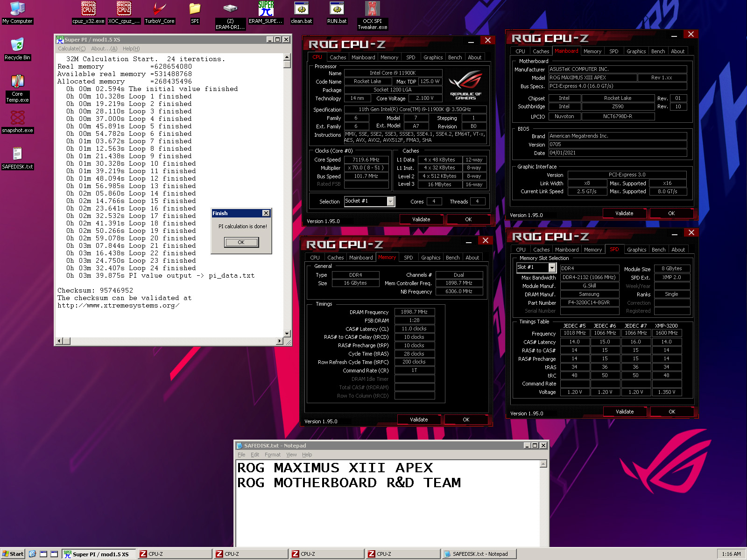Click the Notepad scrollbar up arrow
Image resolution: width=747 pixels, height=560 pixels.
(543, 464)
